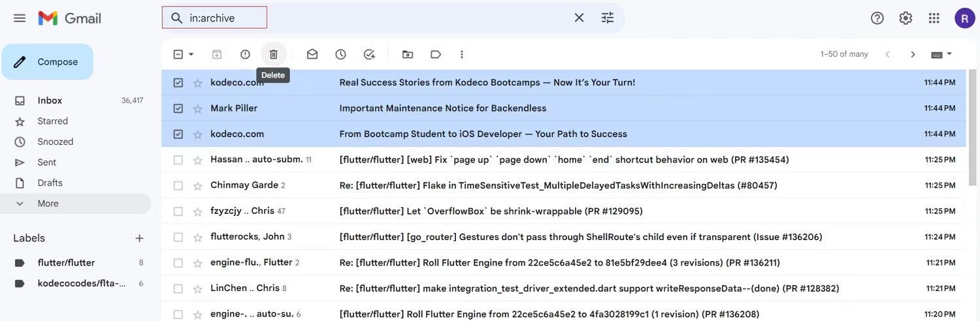The image size is (980, 321).
Task: Open Gmail settings gear
Action: [906, 18]
